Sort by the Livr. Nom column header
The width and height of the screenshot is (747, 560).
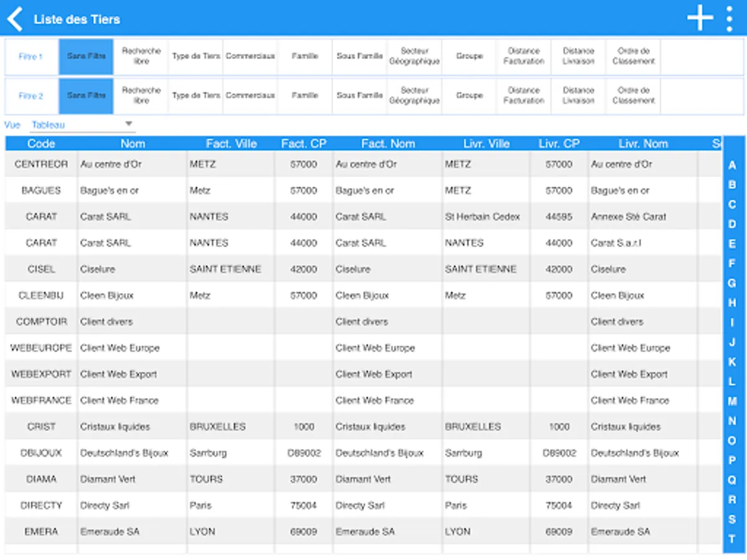[x=643, y=144]
